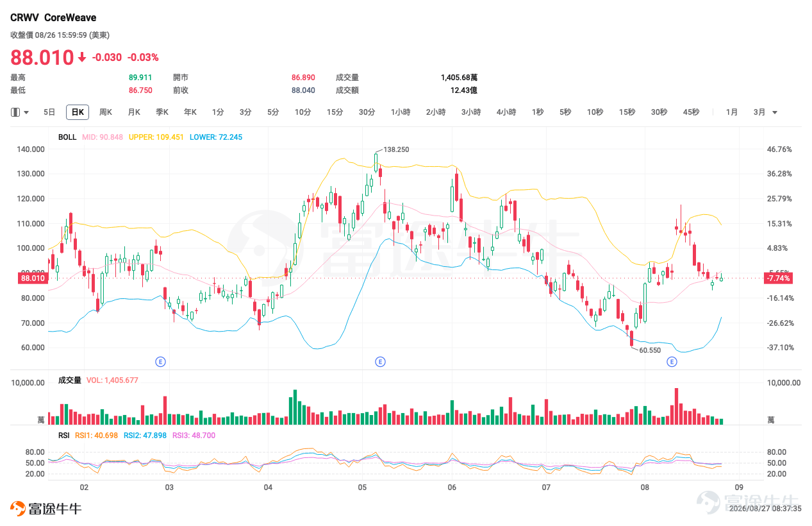
Task: Select the 5分 interval
Action: point(273,112)
